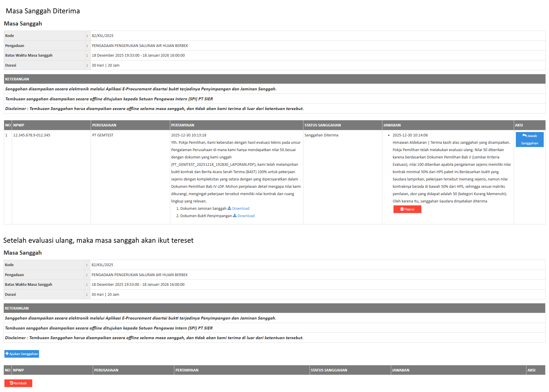Click the PERTANYAAN header in the lower table
The image size is (549, 392).
pyautogui.click(x=187, y=370)
